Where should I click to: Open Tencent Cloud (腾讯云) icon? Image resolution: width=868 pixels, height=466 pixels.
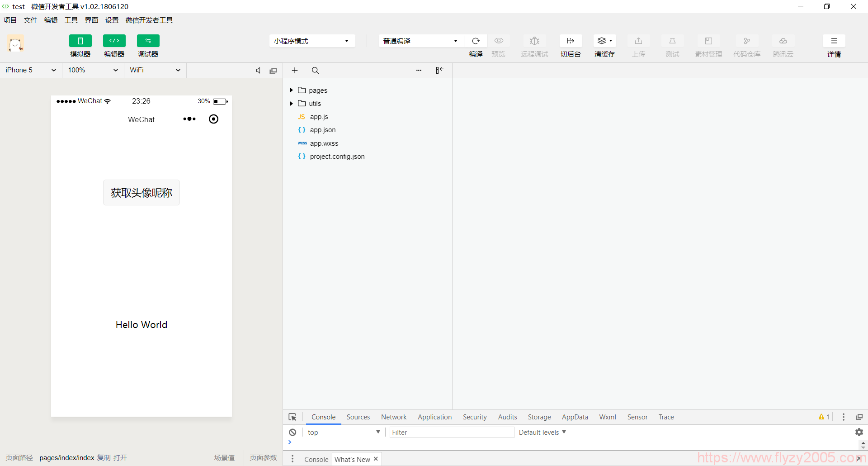pos(783,41)
